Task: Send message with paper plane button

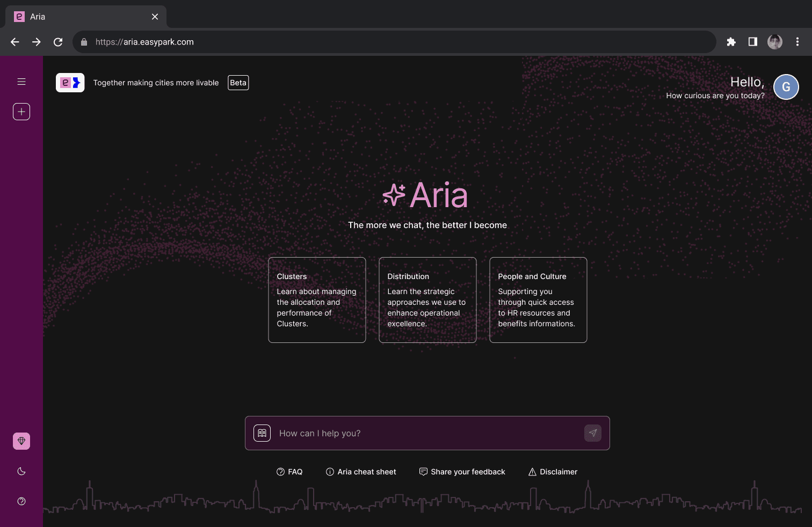Action: (593, 433)
